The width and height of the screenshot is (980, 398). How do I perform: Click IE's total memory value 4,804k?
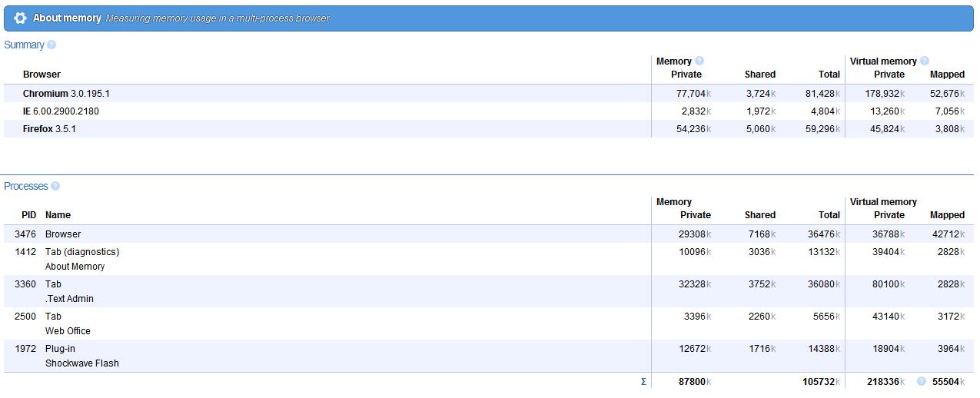pos(826,111)
